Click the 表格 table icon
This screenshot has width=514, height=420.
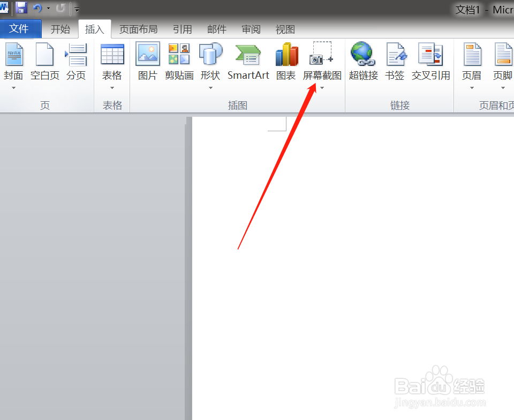[x=112, y=55]
